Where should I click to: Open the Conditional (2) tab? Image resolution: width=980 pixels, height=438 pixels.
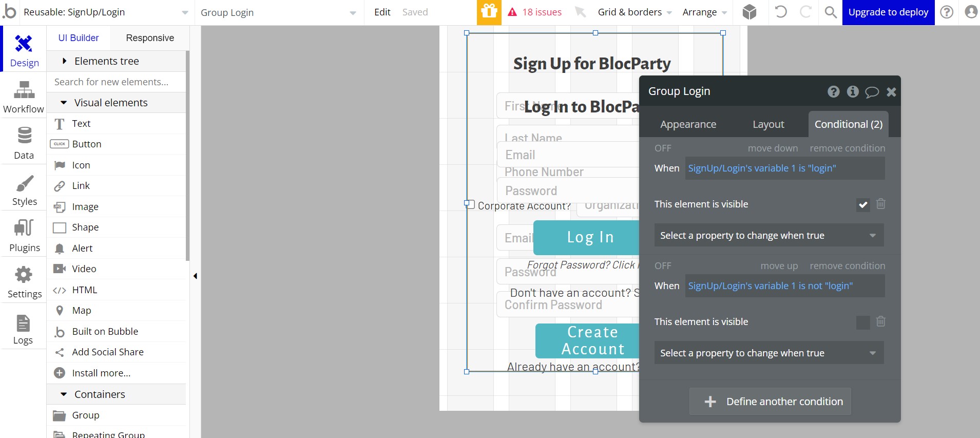pyautogui.click(x=848, y=124)
